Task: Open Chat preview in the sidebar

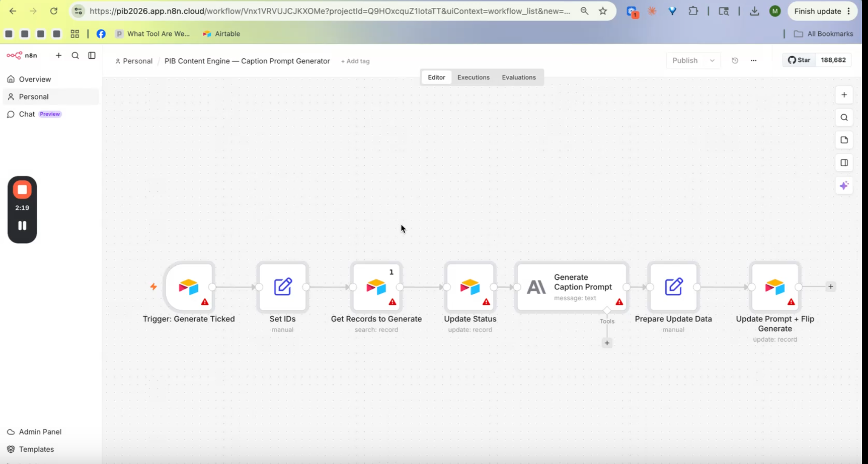Action: coord(50,114)
